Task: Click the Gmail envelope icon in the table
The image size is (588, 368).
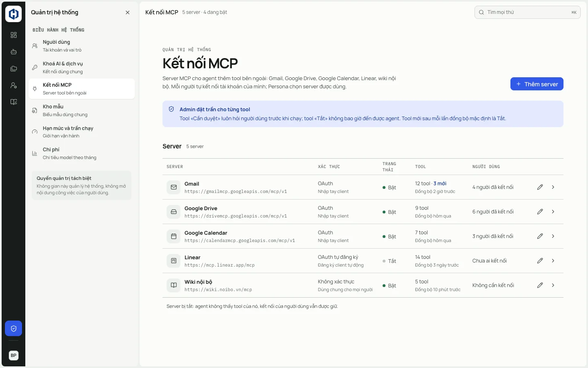Action: click(x=174, y=187)
